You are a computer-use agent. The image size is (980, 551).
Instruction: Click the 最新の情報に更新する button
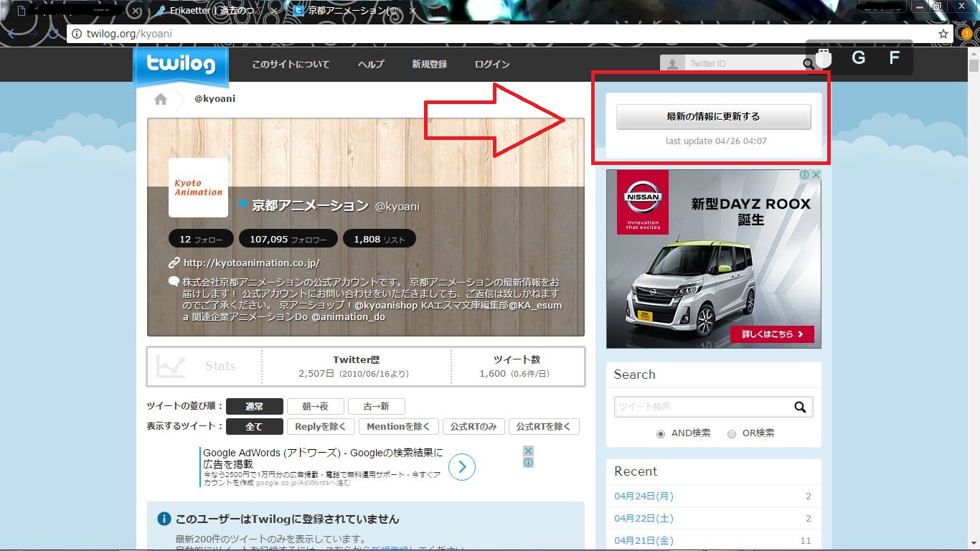coord(713,116)
